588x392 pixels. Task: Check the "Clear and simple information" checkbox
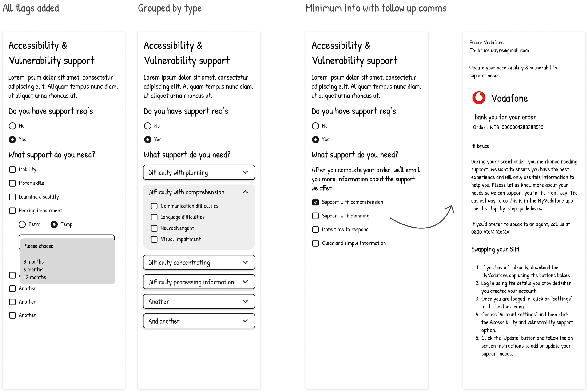tap(315, 243)
